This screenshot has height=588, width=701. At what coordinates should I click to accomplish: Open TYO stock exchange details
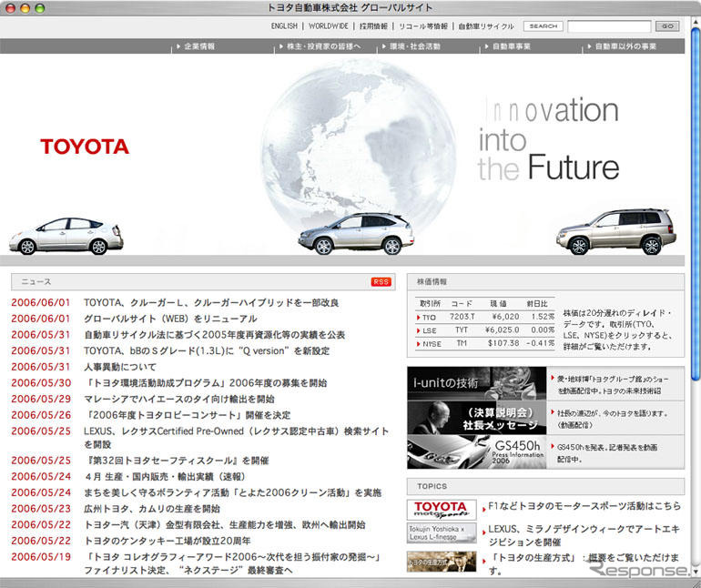(428, 317)
